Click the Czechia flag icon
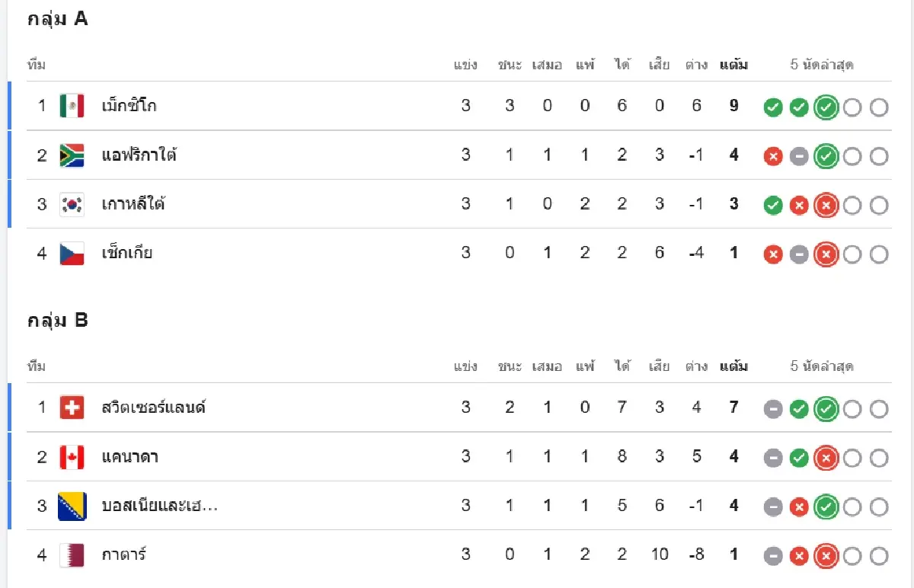Screen dimensions: 914x588 click(x=72, y=253)
